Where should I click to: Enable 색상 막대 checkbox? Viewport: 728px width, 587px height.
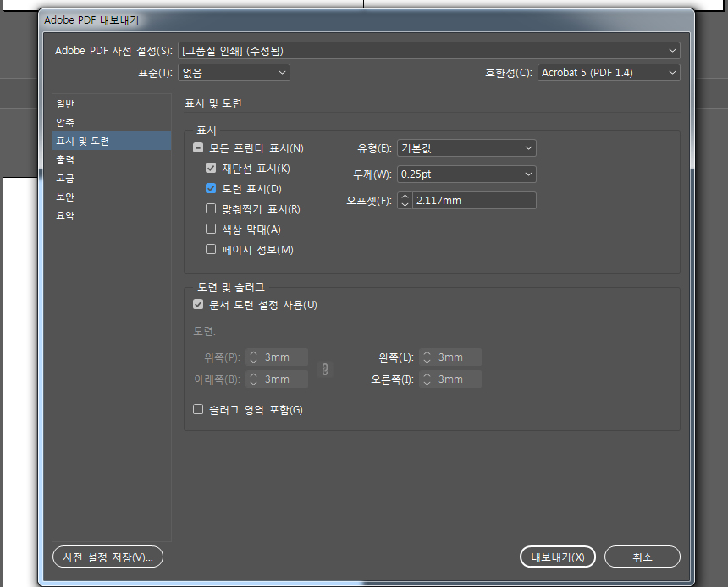pyautogui.click(x=211, y=229)
